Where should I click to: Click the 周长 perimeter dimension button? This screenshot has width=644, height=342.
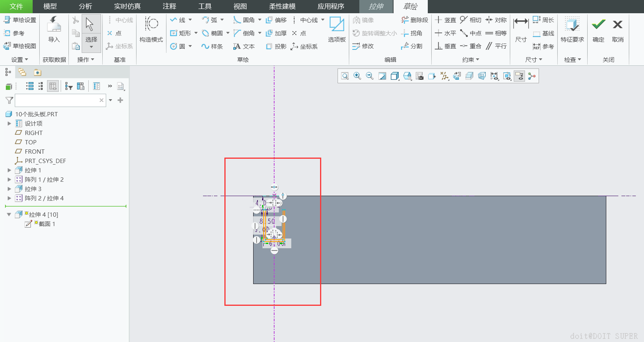click(543, 20)
